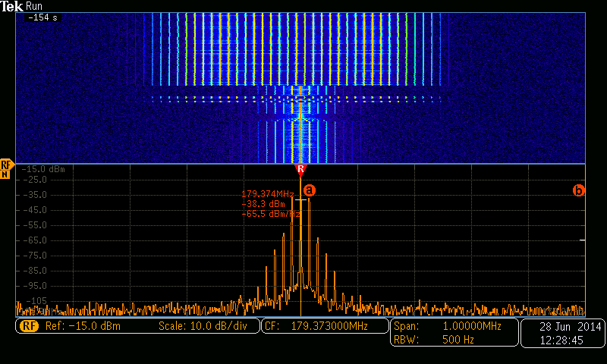Click the Tek logo
This screenshot has height=364, width=607.
[x=11, y=6]
